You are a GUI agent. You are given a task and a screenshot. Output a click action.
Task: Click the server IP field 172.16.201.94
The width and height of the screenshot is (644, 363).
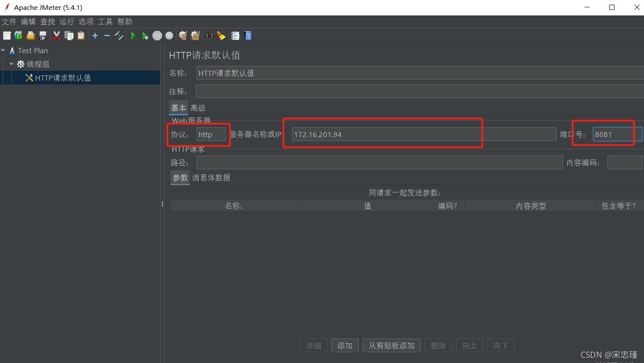(x=424, y=134)
